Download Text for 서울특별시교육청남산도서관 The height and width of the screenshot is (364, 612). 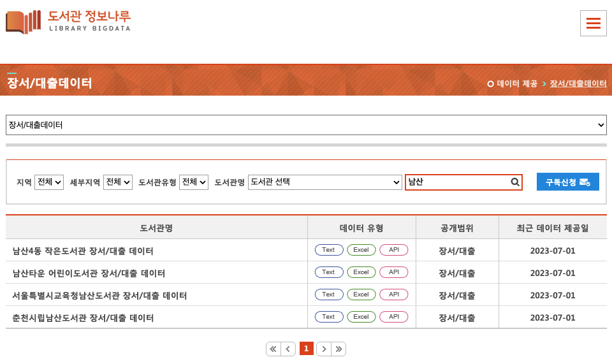[329, 294]
